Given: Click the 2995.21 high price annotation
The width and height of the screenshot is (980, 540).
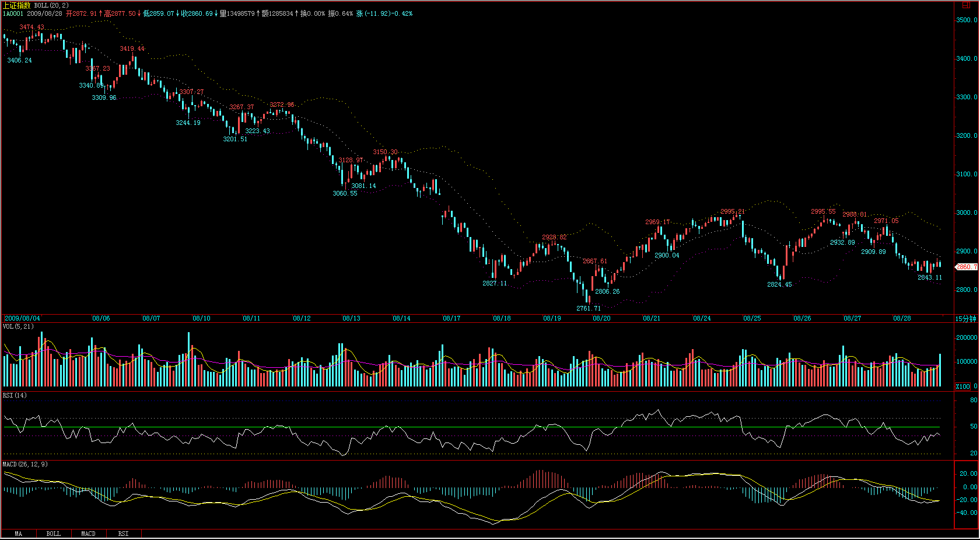Looking at the screenshot, I should pyautogui.click(x=733, y=211).
